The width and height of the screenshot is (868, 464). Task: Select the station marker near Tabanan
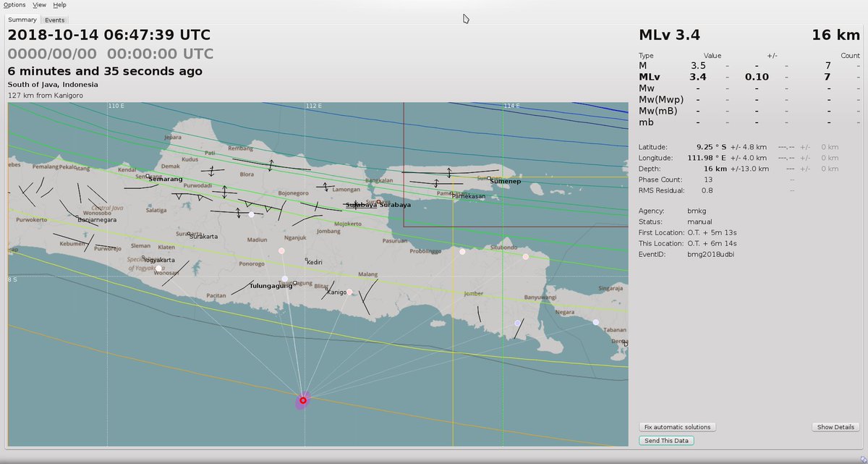[x=595, y=322]
